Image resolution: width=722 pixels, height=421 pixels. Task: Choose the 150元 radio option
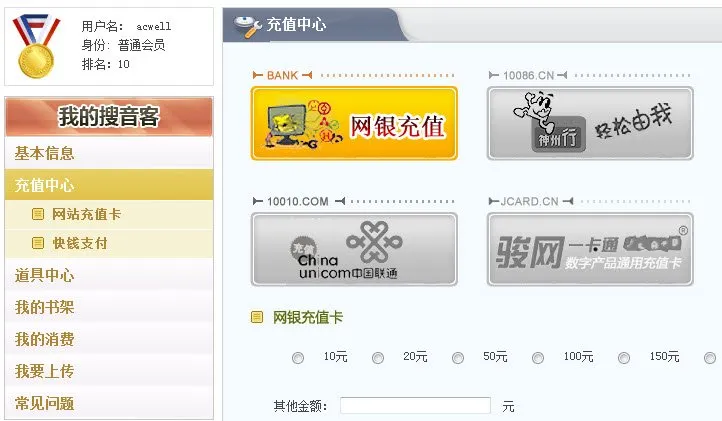624,358
